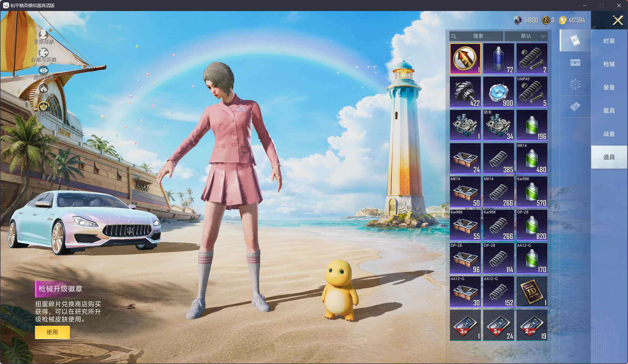This screenshot has width=628, height=364.
Task: Select the unlabeled material crate with count 24
Action: point(465,158)
